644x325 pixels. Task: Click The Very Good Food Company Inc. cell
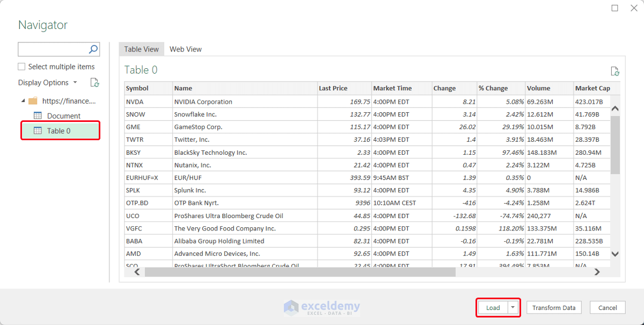coord(245,228)
